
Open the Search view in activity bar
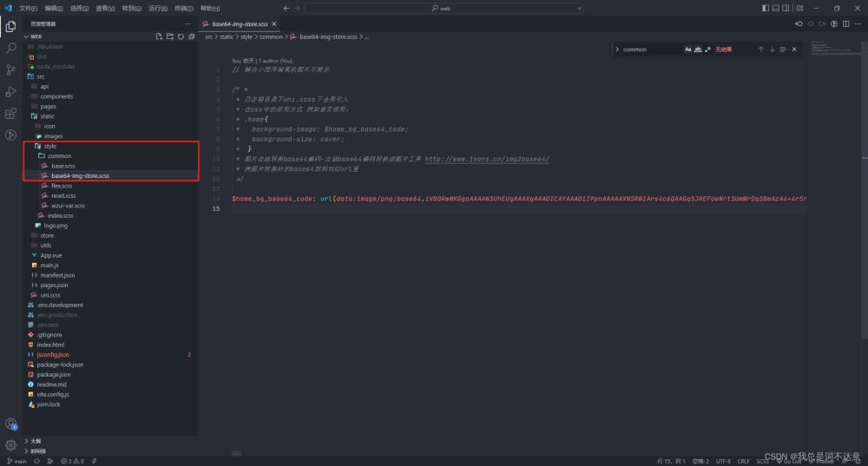pyautogui.click(x=10, y=49)
